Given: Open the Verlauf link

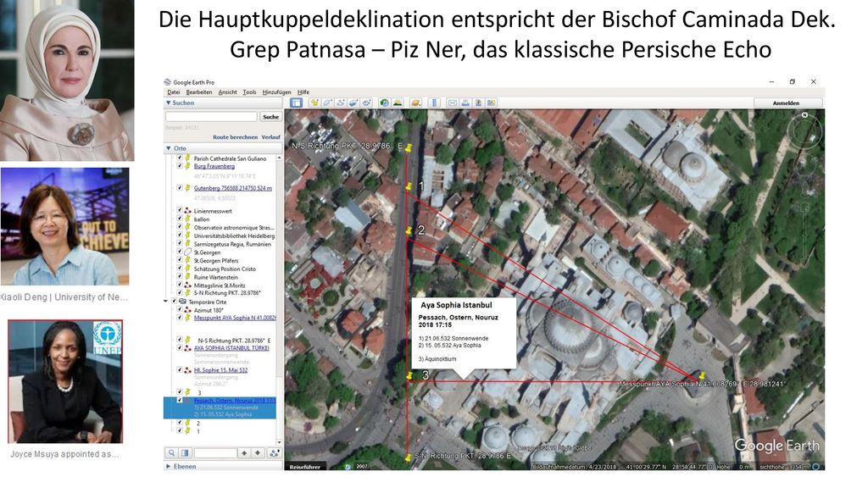Looking at the screenshot, I should tap(271, 137).
